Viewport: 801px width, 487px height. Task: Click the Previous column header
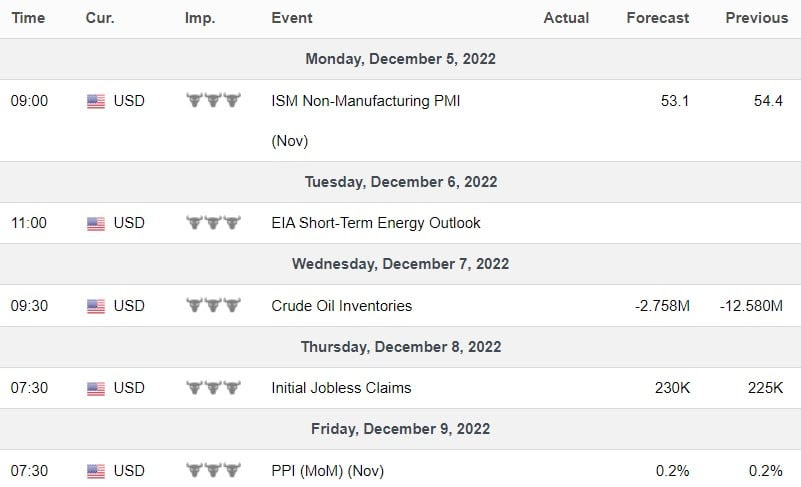pos(757,18)
